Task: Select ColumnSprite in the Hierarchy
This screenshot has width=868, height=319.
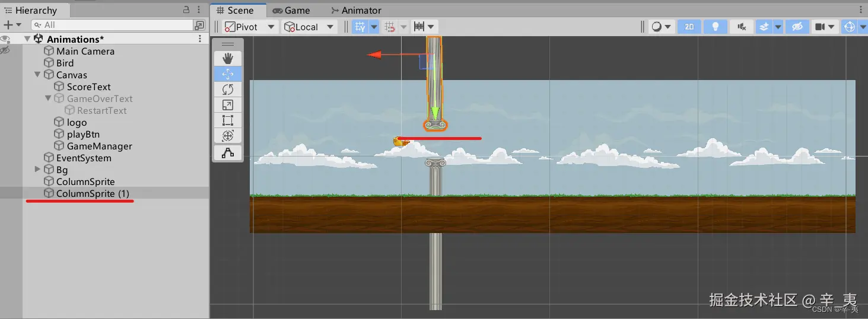Action: pyautogui.click(x=85, y=181)
